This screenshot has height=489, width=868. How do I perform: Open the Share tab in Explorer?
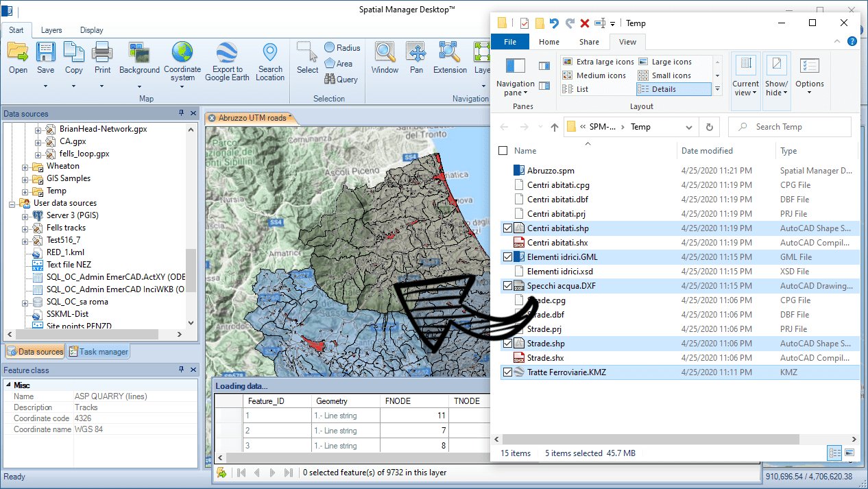pos(588,42)
